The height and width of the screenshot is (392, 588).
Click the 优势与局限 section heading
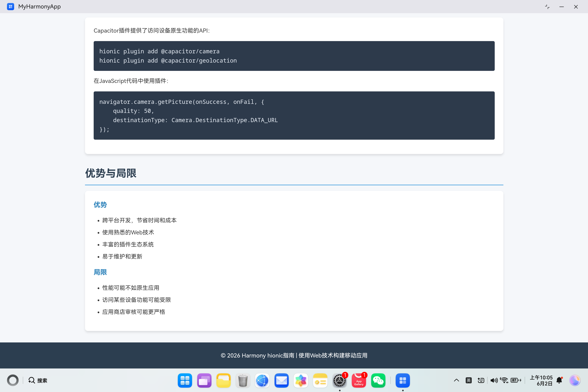pyautogui.click(x=111, y=173)
